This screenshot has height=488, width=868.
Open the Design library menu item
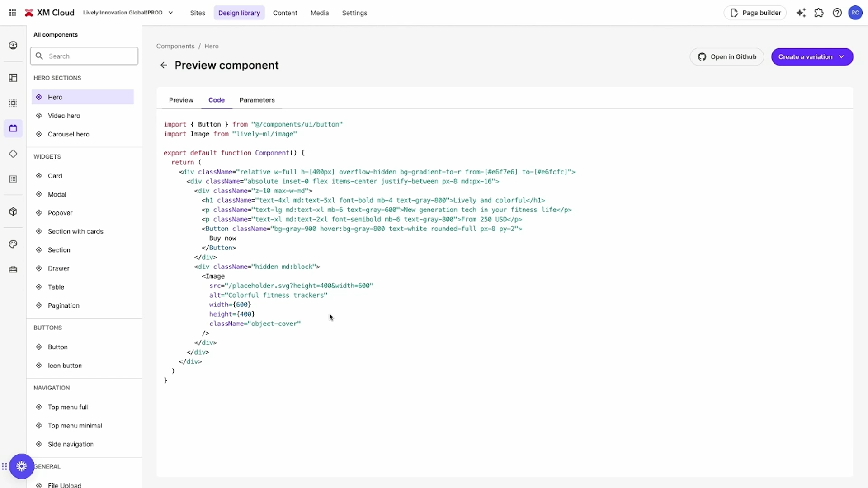pyautogui.click(x=239, y=13)
